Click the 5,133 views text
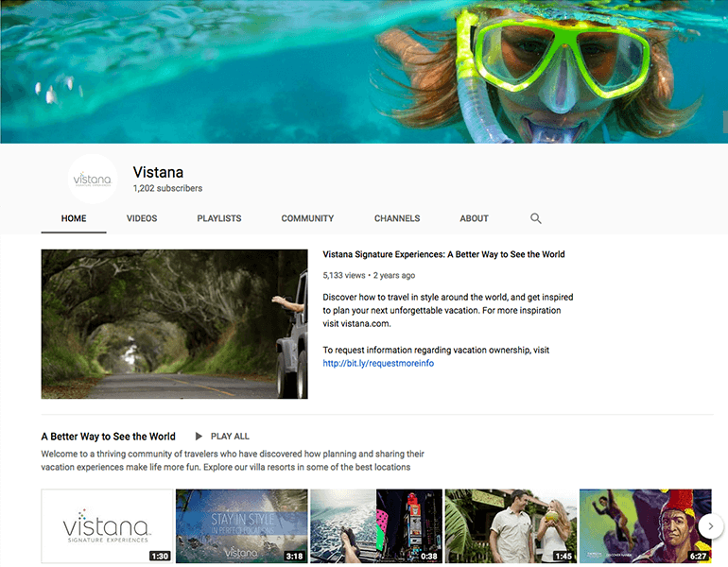728x567 pixels. 344,275
